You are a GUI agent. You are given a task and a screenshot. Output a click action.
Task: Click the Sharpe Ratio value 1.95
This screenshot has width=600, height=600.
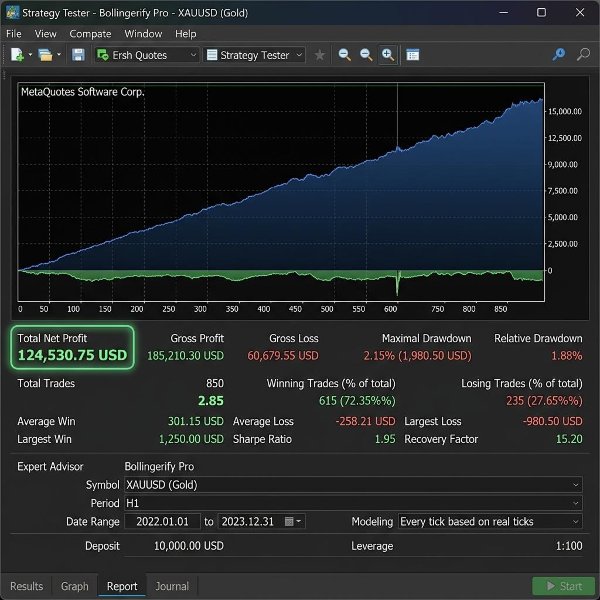(x=385, y=439)
